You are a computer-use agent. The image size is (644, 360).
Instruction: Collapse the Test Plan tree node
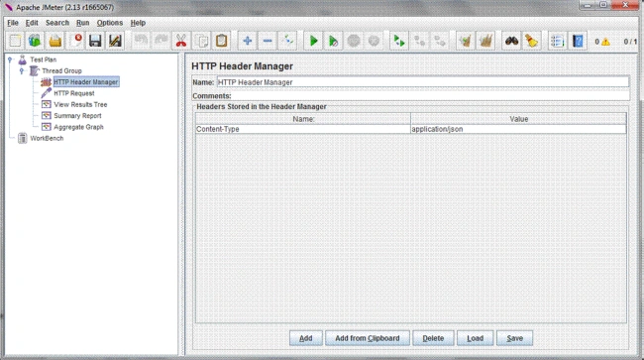(10, 60)
